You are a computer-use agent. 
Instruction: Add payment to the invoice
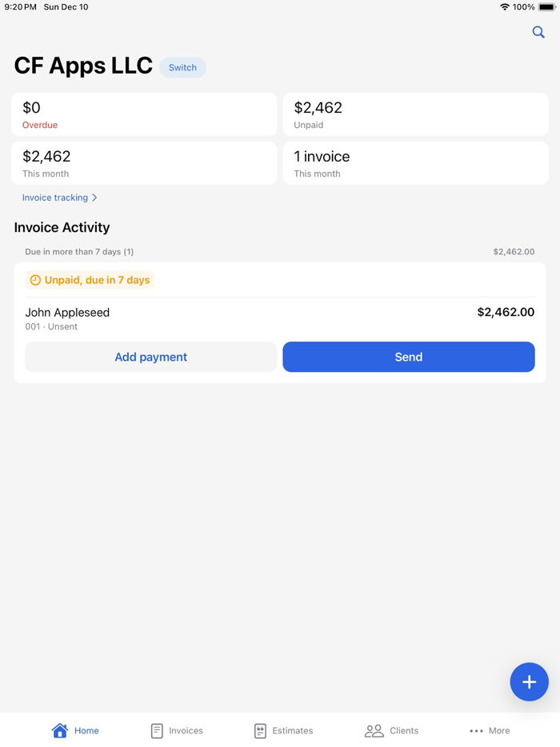(x=150, y=357)
